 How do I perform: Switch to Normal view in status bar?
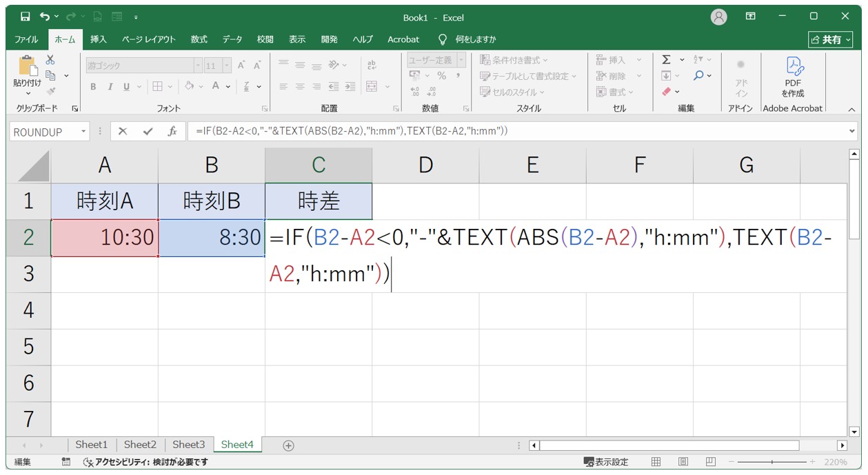click(x=656, y=462)
